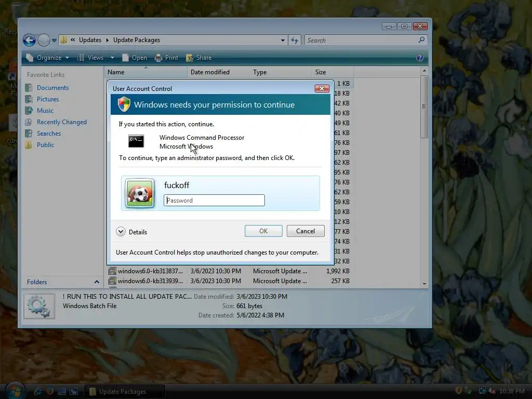
Task: Sort by the Name column header
Action: (x=145, y=72)
